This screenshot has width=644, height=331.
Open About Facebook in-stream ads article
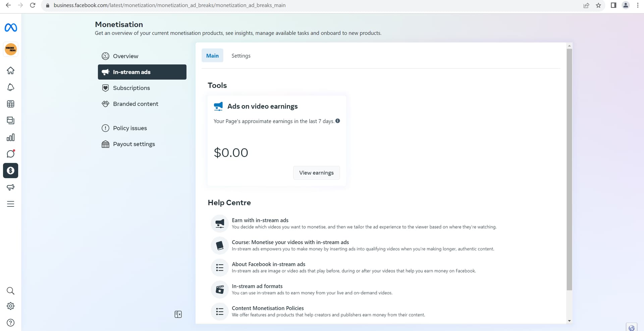pyautogui.click(x=269, y=264)
